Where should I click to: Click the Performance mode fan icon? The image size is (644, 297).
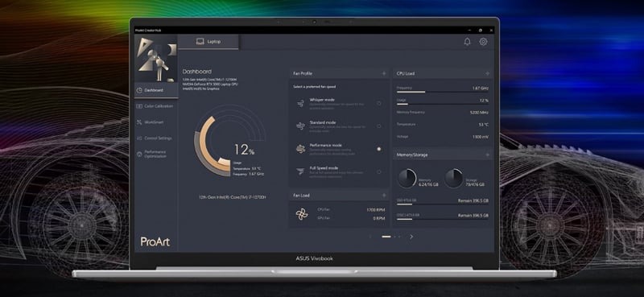click(x=300, y=149)
